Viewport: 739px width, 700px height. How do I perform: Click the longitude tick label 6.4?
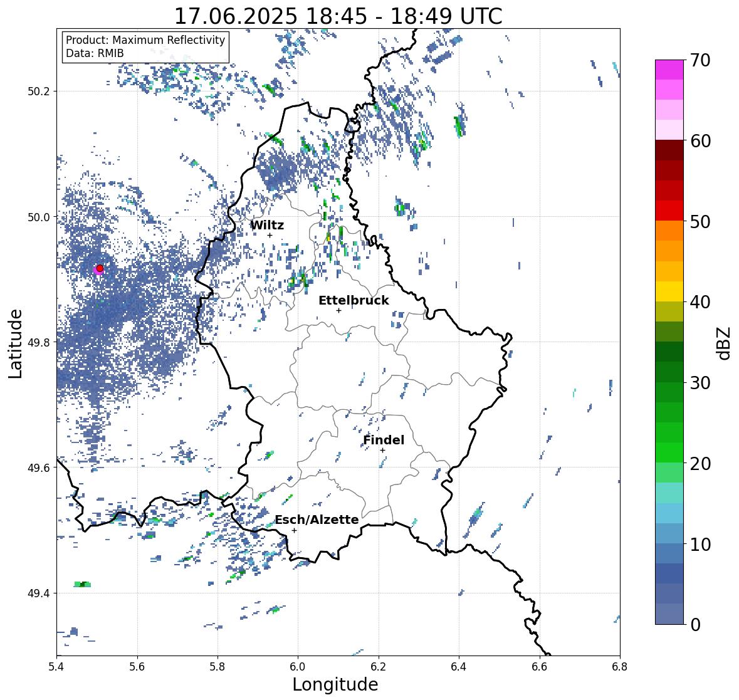459,667
